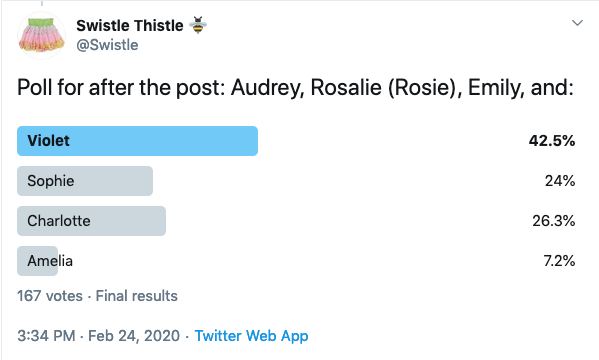The width and height of the screenshot is (599, 360).
Task: Open the tweet options chevron menu
Action: (x=577, y=23)
